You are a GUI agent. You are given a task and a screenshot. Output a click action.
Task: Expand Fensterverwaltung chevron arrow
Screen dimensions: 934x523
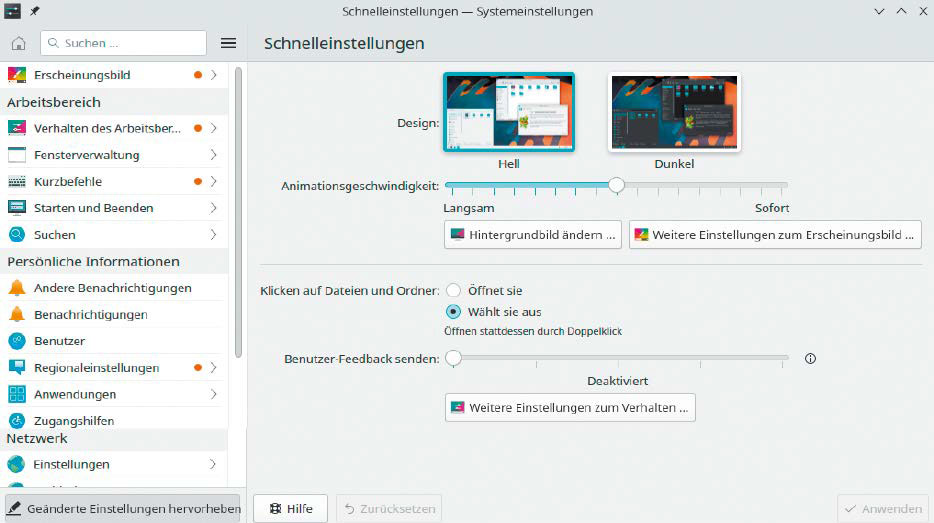213,155
